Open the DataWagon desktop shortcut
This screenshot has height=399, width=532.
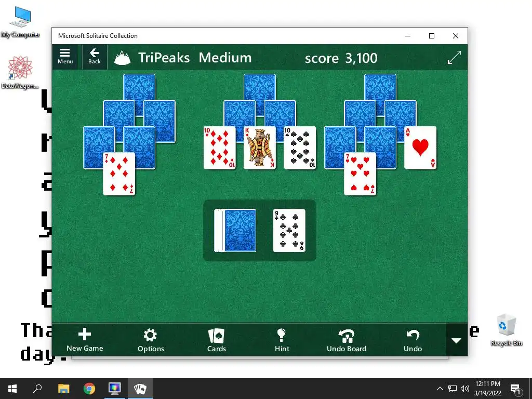pos(20,72)
